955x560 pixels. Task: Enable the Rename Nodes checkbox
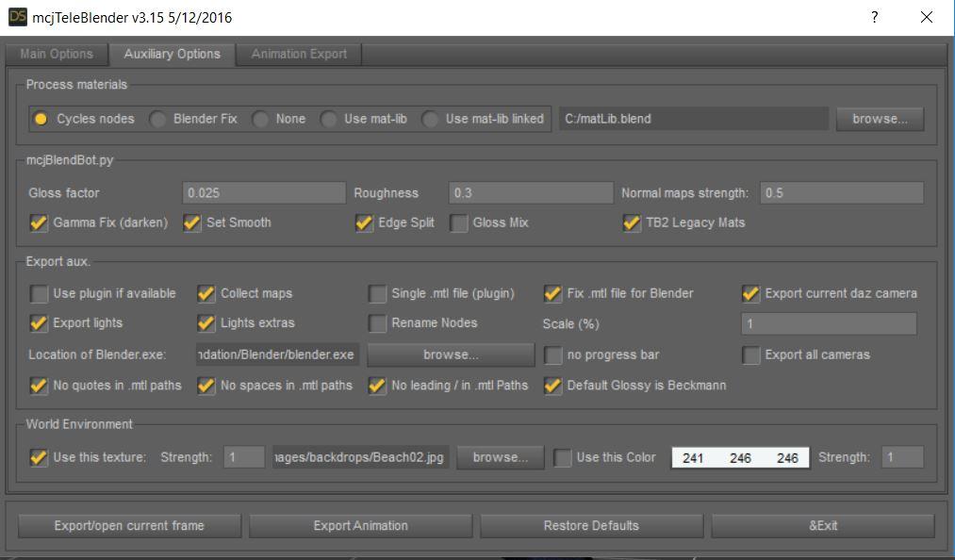click(378, 322)
